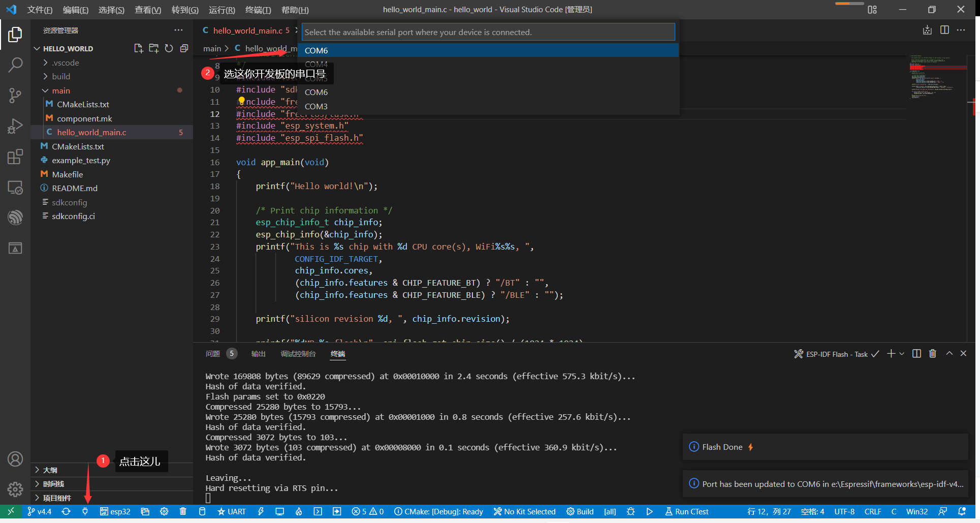Image resolution: width=980 pixels, height=523 pixels.
Task: Open the ESP-IDF Terminal icon in status bar
Action: coord(318,512)
